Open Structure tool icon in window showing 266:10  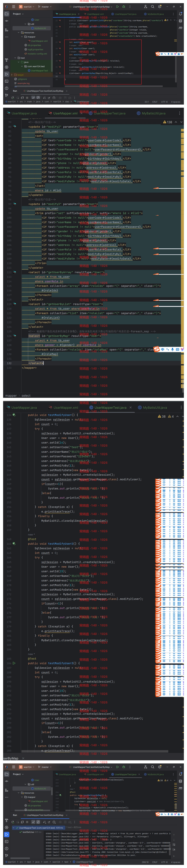(x=6, y=790)
